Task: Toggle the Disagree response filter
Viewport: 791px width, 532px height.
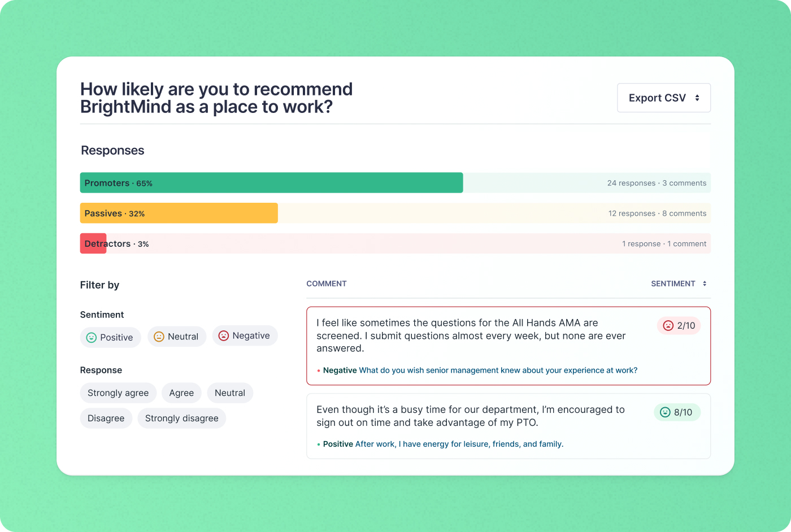Action: pyautogui.click(x=106, y=418)
